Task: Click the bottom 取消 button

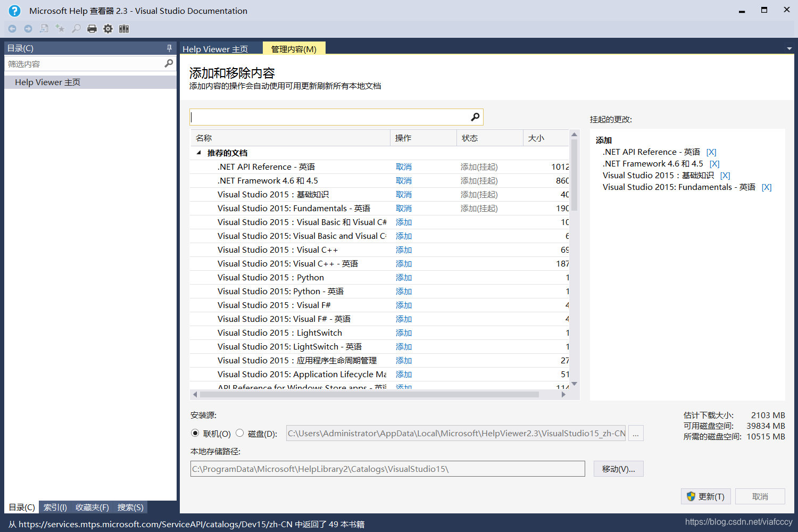Action: click(760, 496)
